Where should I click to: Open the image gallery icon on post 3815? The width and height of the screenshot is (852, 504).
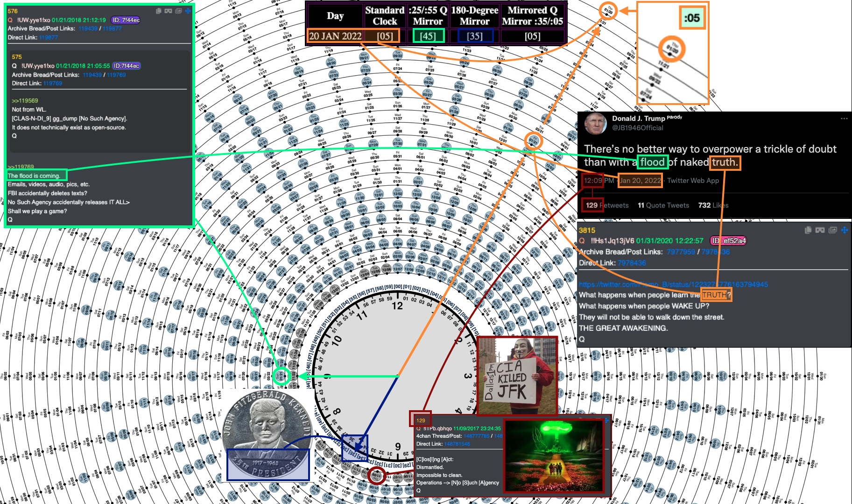(x=833, y=230)
